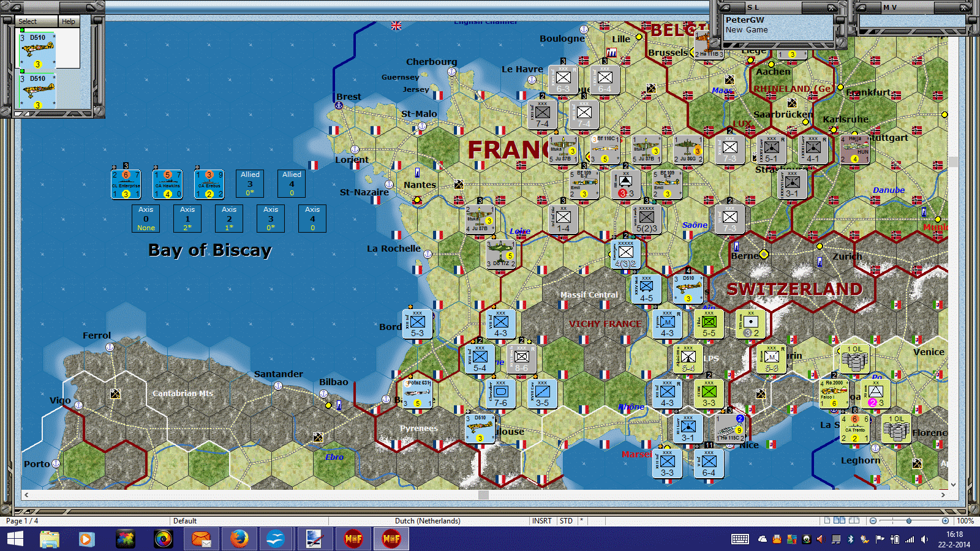Image resolution: width=980 pixels, height=551 pixels.
Task: Click the Bay of Biscay label
Action: [x=210, y=250]
